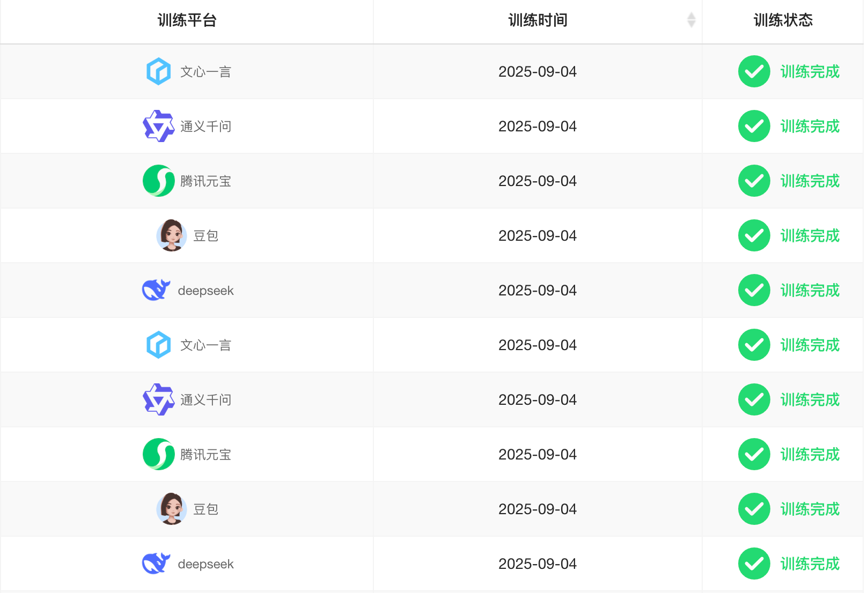Click 训练完成 status in second 通义千问 row
The width and height of the screenshot is (868, 593).
[810, 400]
